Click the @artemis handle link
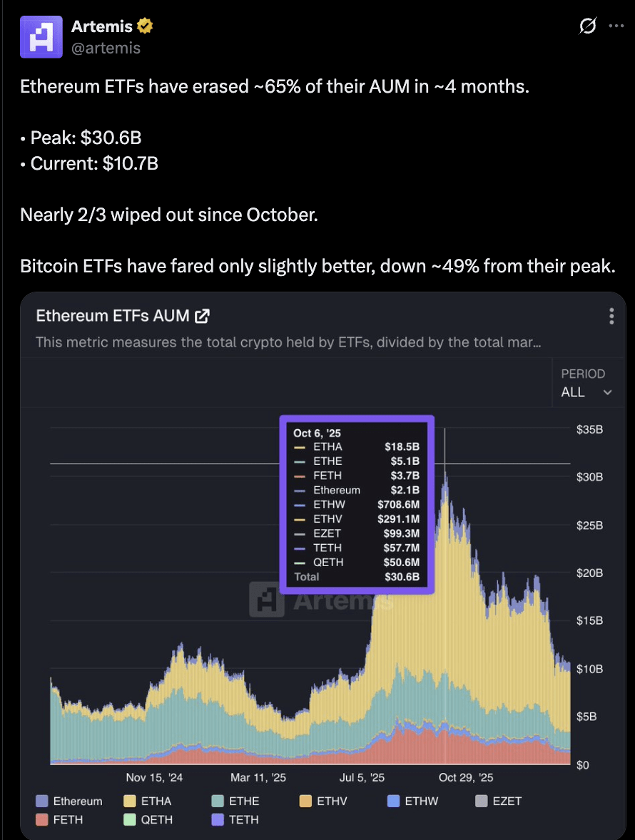 pyautogui.click(x=106, y=48)
